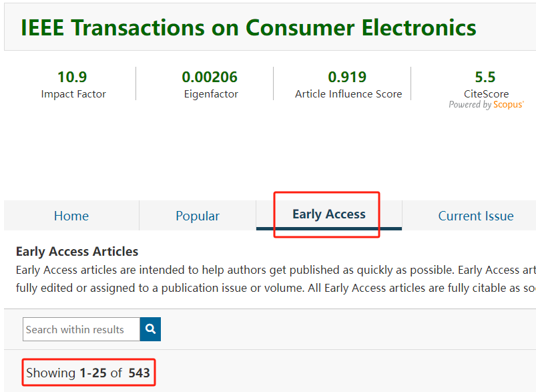536x392 pixels.
Task: Click the 10.9 impact factor value
Action: click(x=72, y=77)
